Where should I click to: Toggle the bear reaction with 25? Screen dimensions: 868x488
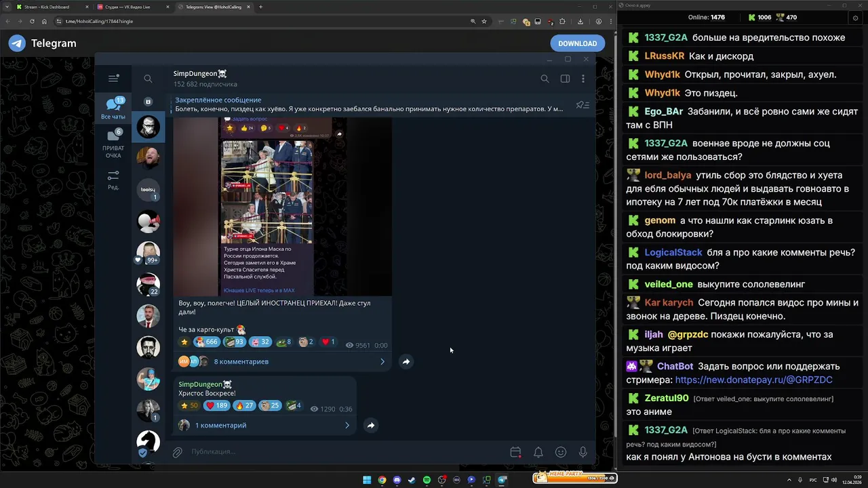point(270,406)
